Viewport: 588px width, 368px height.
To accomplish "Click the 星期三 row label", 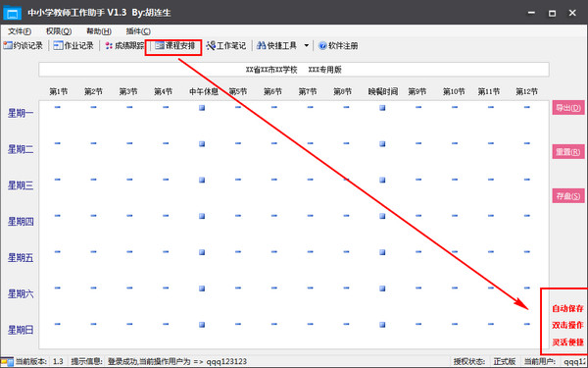I will pyautogui.click(x=21, y=185).
